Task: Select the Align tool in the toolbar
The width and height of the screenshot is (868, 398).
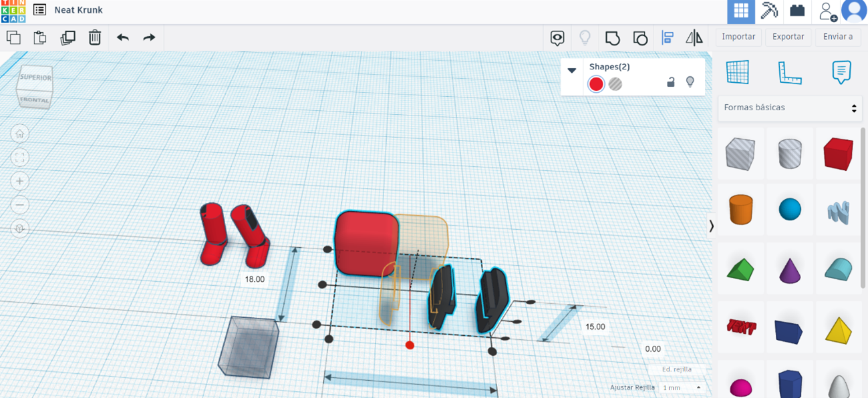Action: click(668, 37)
